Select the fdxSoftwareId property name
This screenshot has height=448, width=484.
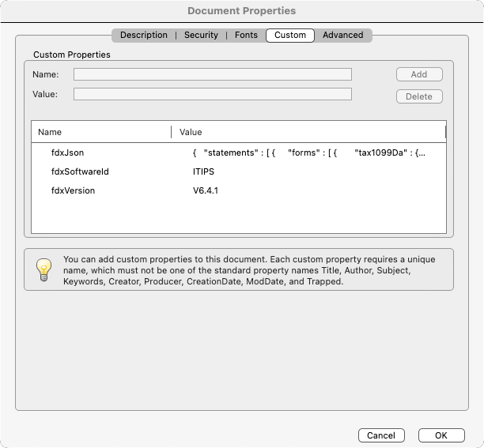click(79, 171)
